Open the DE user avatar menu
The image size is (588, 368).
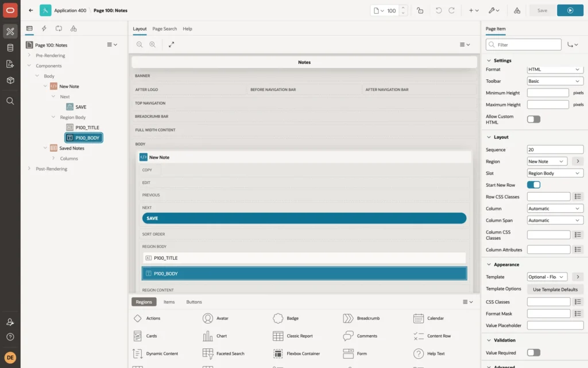[10, 358]
